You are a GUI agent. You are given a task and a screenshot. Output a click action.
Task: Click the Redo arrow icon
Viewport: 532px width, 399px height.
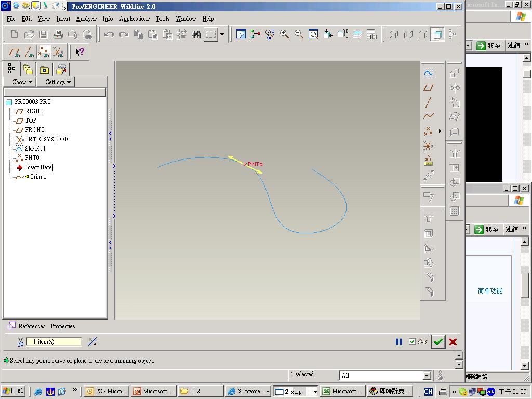[x=124, y=34]
